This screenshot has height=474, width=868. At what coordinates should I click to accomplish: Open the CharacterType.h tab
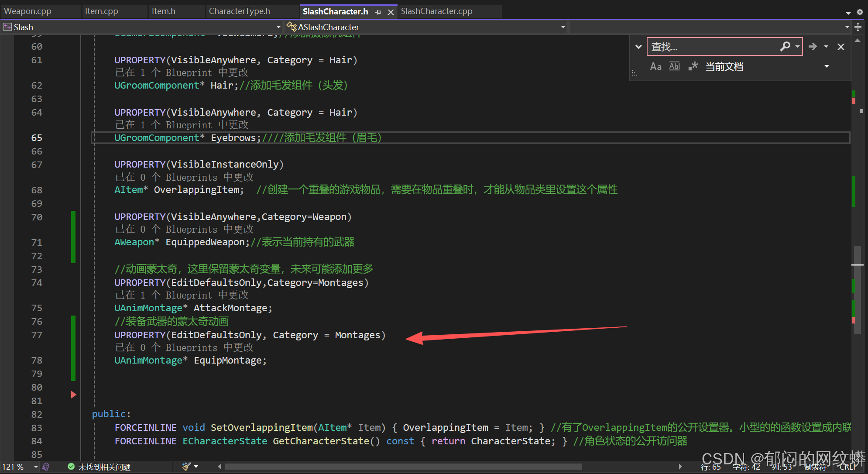(x=239, y=11)
